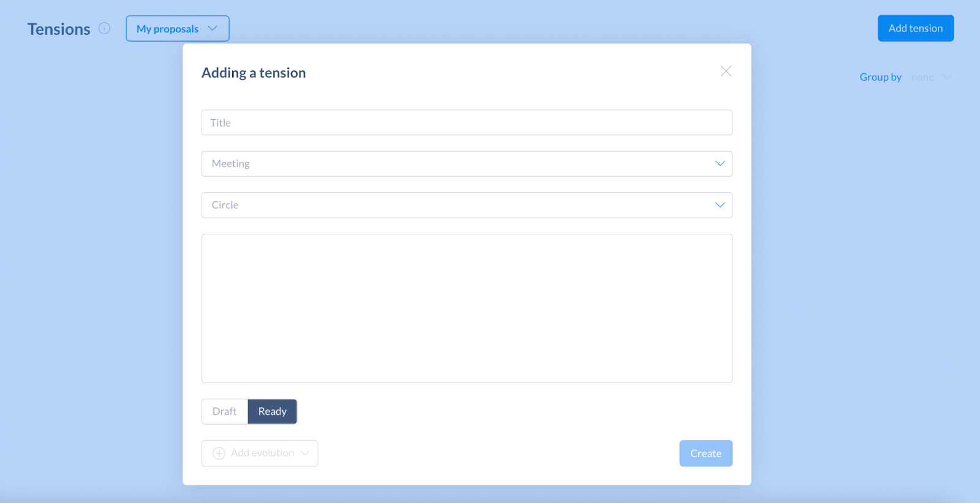Click the Add tension button

point(916,28)
